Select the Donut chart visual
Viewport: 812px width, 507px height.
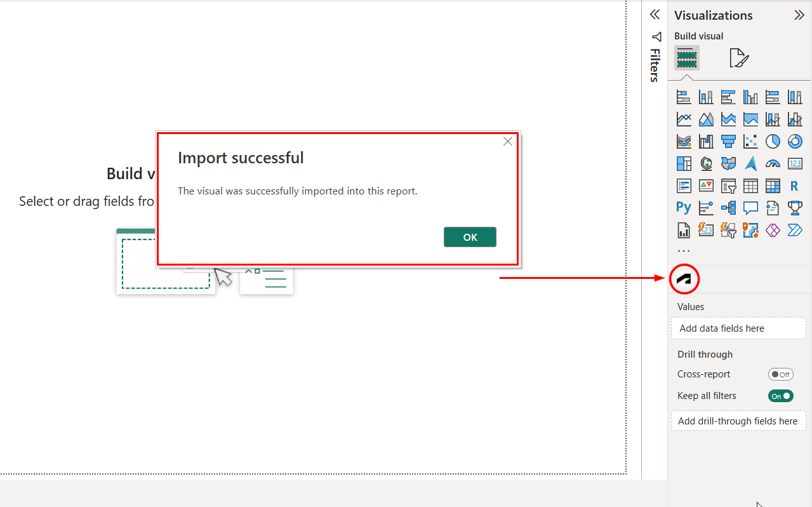point(795,141)
